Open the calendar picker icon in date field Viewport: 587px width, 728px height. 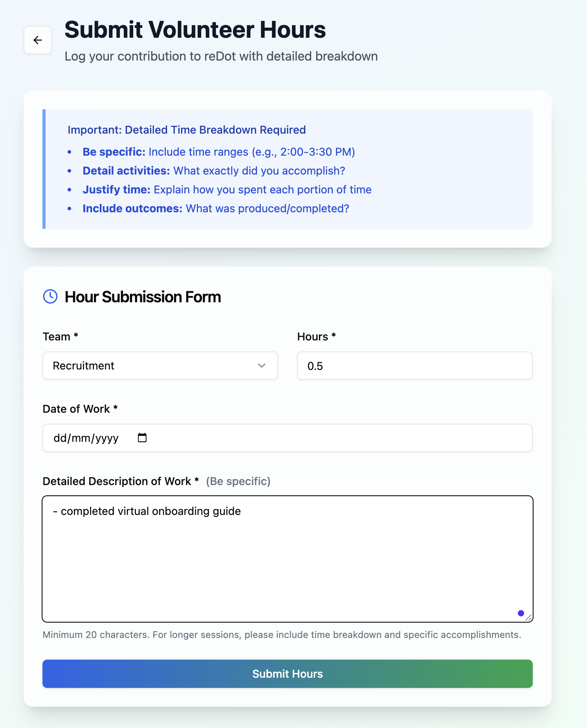pos(142,438)
